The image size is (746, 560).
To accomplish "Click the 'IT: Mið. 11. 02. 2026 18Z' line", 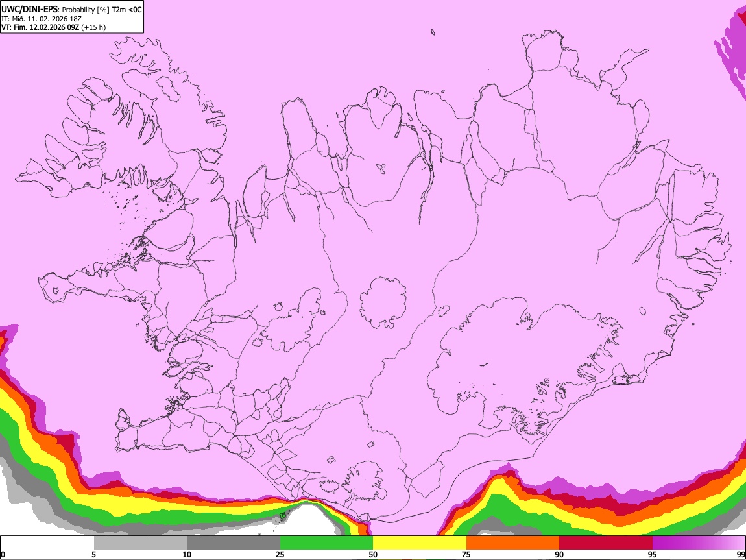I will (42, 19).
